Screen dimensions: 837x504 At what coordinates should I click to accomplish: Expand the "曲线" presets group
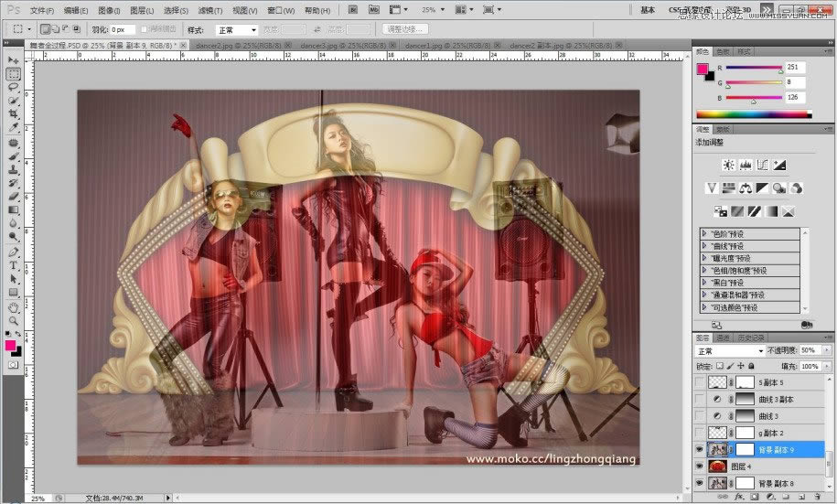(x=705, y=246)
